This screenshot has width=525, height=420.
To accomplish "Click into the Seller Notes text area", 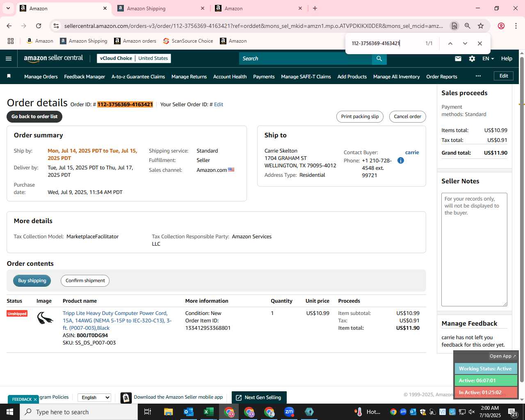I will point(474,249).
